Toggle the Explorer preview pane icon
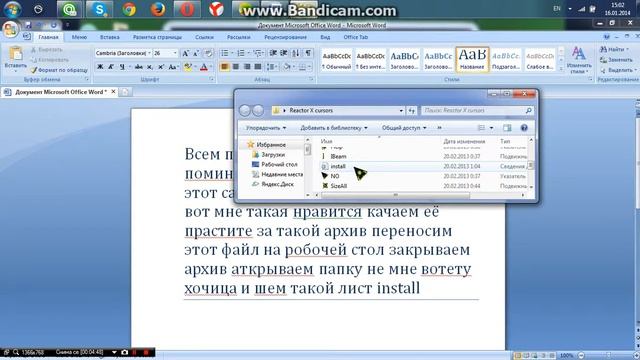Screen dimensions: 640x360 click(507, 128)
